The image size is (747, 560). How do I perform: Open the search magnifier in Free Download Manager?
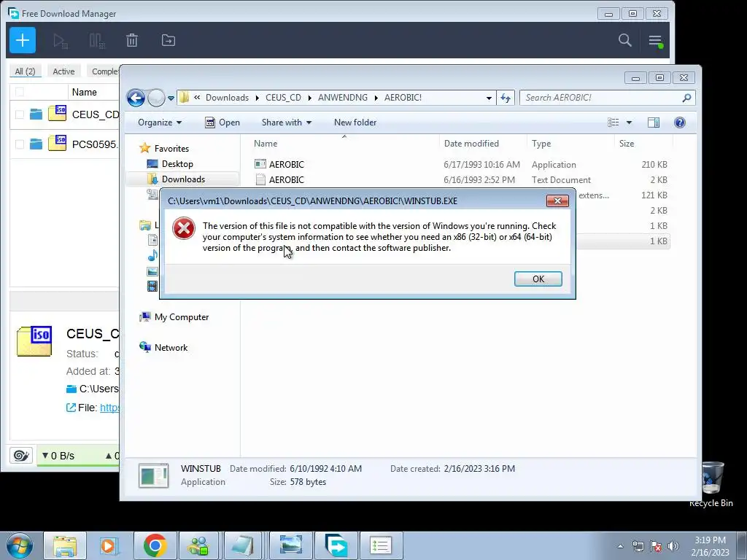(x=624, y=41)
